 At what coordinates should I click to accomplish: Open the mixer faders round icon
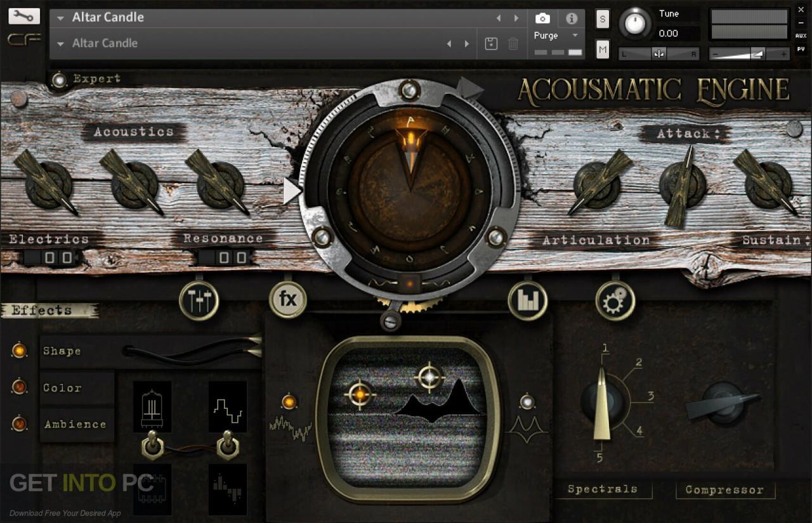199,300
